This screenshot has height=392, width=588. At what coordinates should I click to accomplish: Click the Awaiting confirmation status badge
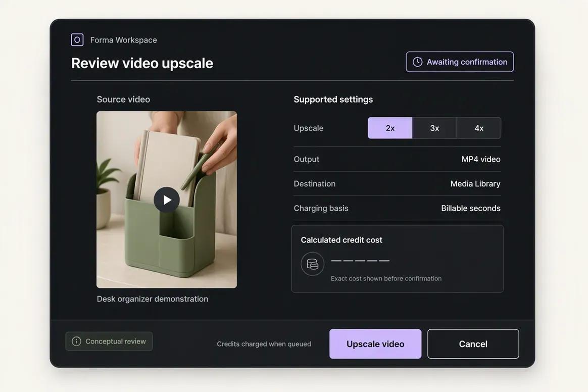pyautogui.click(x=460, y=62)
